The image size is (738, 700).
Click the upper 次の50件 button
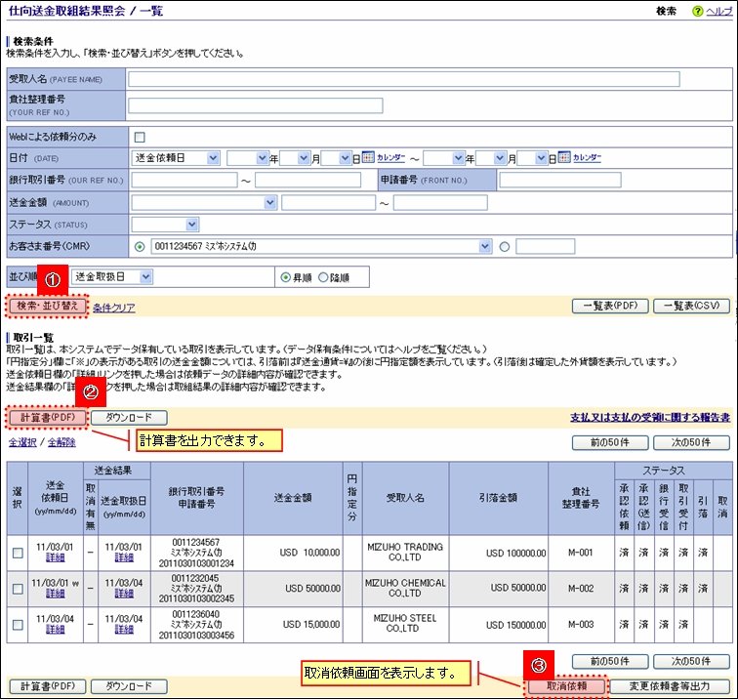691,442
